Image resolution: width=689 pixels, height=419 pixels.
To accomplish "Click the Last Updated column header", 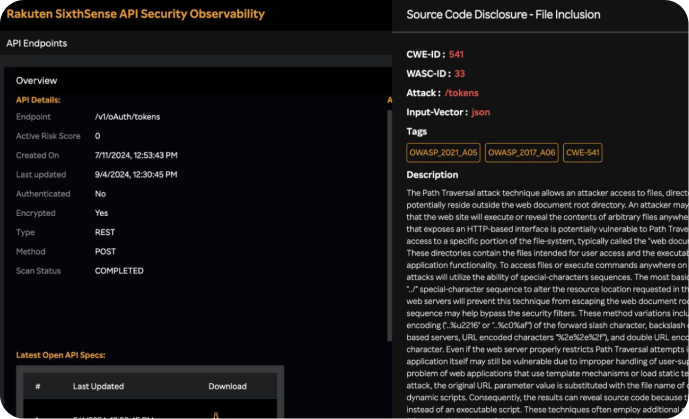I will (x=98, y=386).
